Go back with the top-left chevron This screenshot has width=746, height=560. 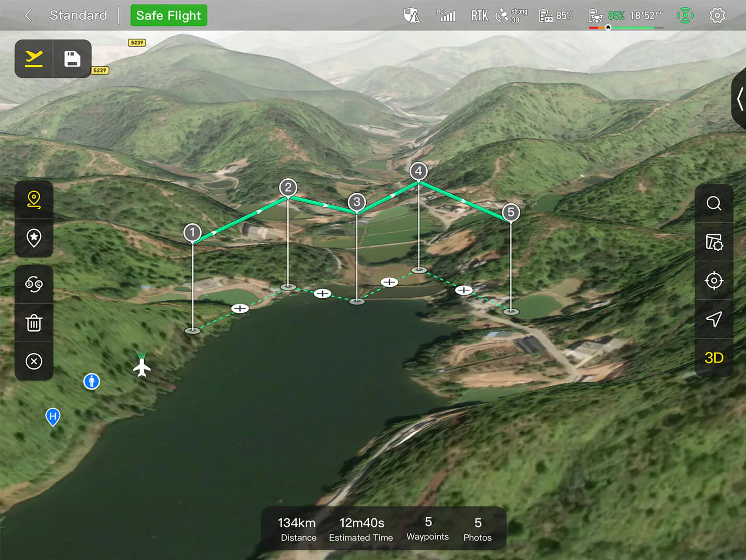pyautogui.click(x=29, y=16)
